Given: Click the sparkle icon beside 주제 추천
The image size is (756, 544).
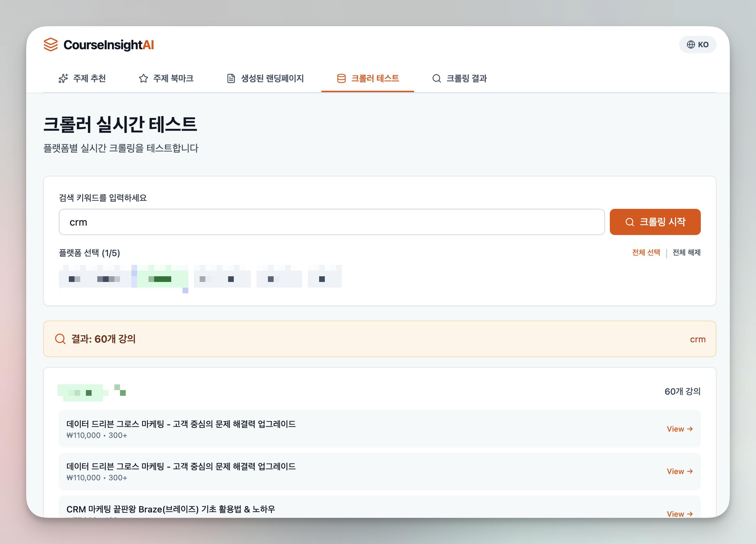Looking at the screenshot, I should 63,78.
